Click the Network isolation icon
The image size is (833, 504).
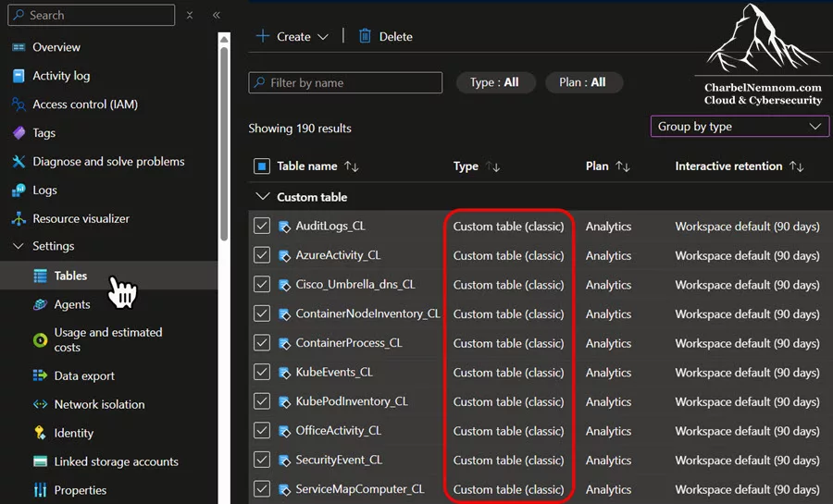pyautogui.click(x=41, y=404)
